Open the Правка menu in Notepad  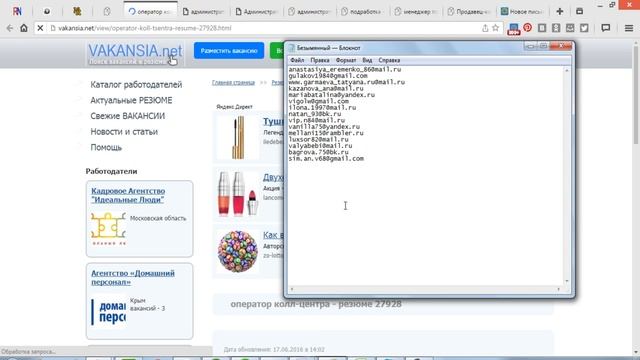(x=320, y=60)
